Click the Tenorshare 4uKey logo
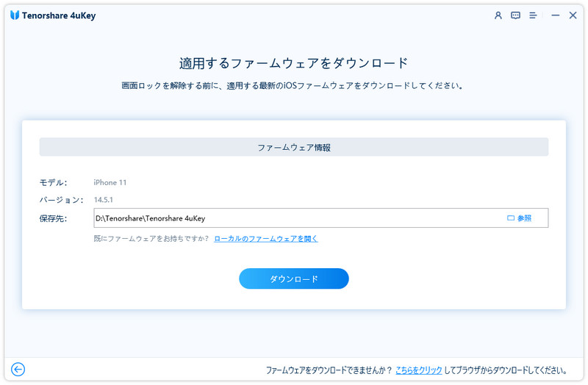This screenshot has height=385, width=588. click(15, 15)
